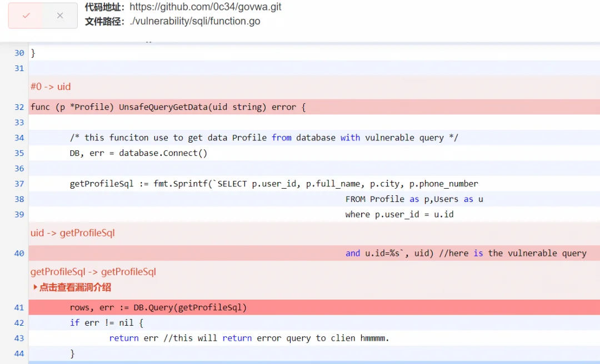Click the 代码地址 label
Image resolution: width=600 pixels, height=364 pixels.
[105, 7]
